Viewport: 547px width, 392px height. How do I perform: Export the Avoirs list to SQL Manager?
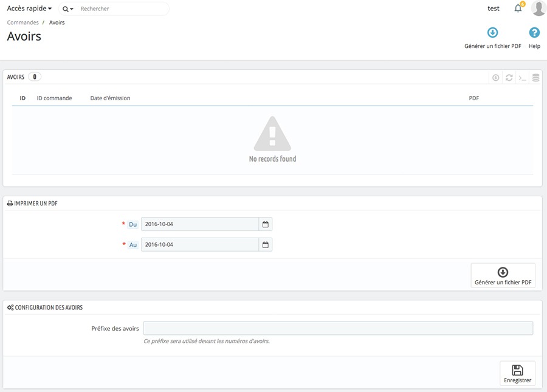coord(535,78)
